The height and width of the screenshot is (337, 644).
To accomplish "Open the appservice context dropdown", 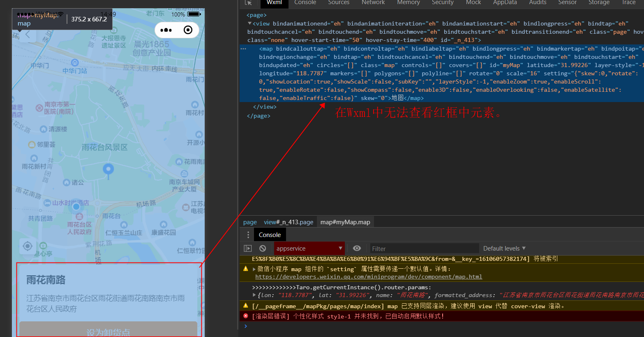I will point(309,249).
